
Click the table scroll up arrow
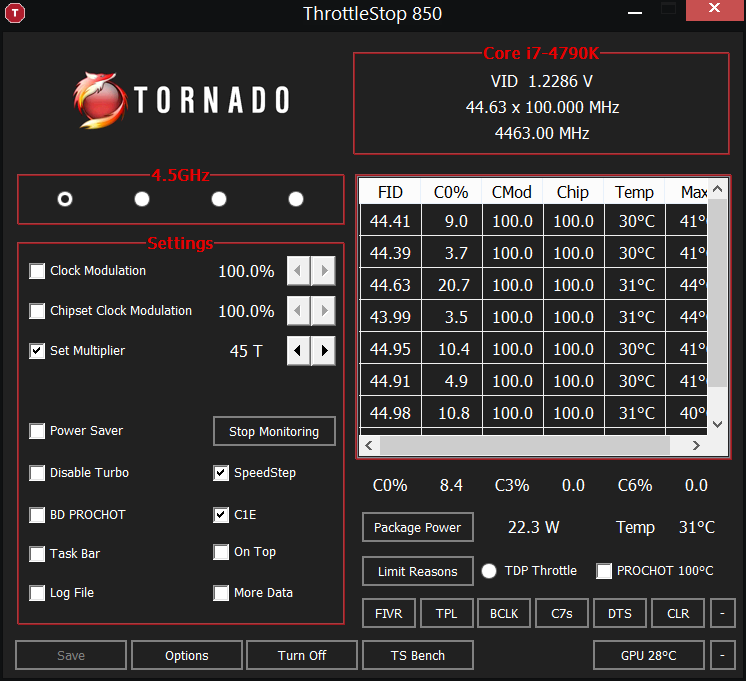717,189
